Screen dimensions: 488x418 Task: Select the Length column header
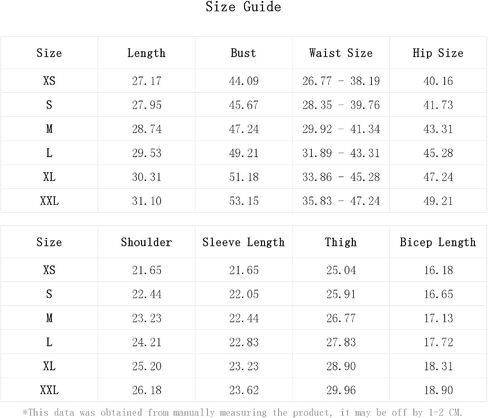pyautogui.click(x=146, y=53)
